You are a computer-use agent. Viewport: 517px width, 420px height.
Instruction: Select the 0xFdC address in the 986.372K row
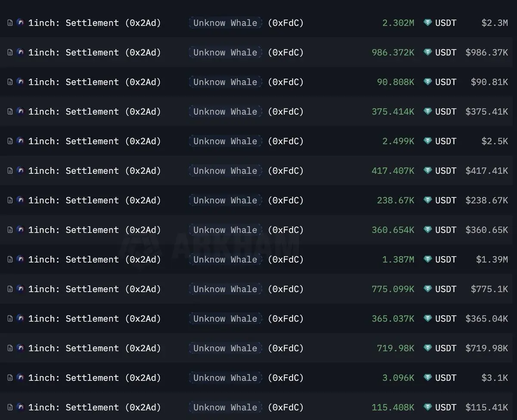pyautogui.click(x=286, y=52)
